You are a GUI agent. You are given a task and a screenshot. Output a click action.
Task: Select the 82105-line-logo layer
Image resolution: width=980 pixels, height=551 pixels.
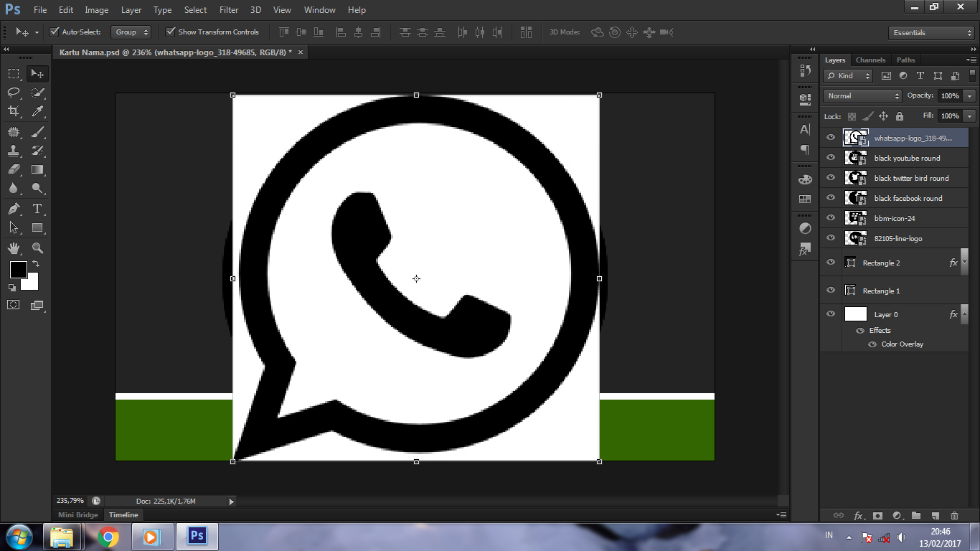[x=894, y=238]
